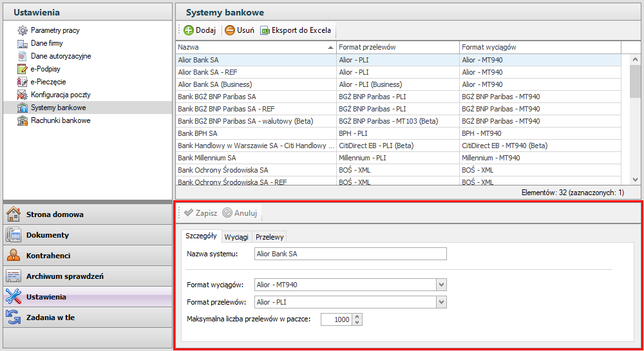Image resolution: width=644 pixels, height=351 pixels.
Task: Sort list by Nazwa column header
Action: [x=256, y=47]
